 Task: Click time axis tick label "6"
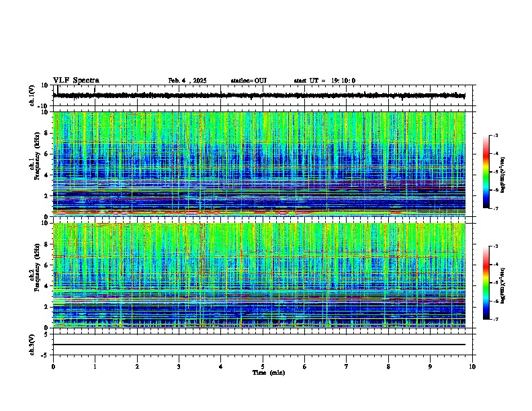click(305, 367)
